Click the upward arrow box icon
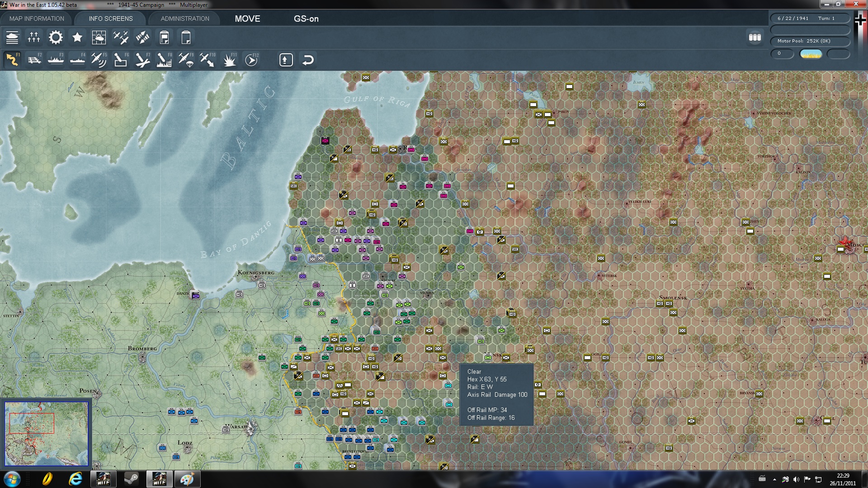Image resolution: width=868 pixels, height=488 pixels. pyautogui.click(x=286, y=60)
